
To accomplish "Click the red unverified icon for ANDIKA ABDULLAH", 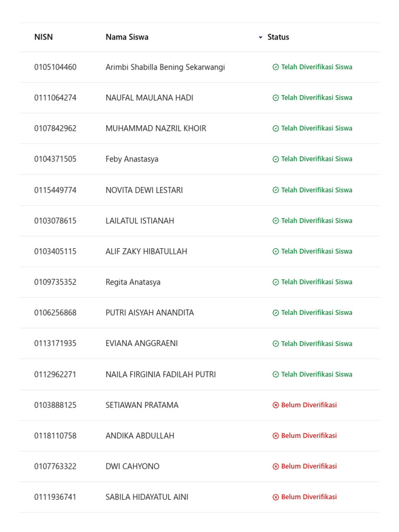I will click(275, 436).
